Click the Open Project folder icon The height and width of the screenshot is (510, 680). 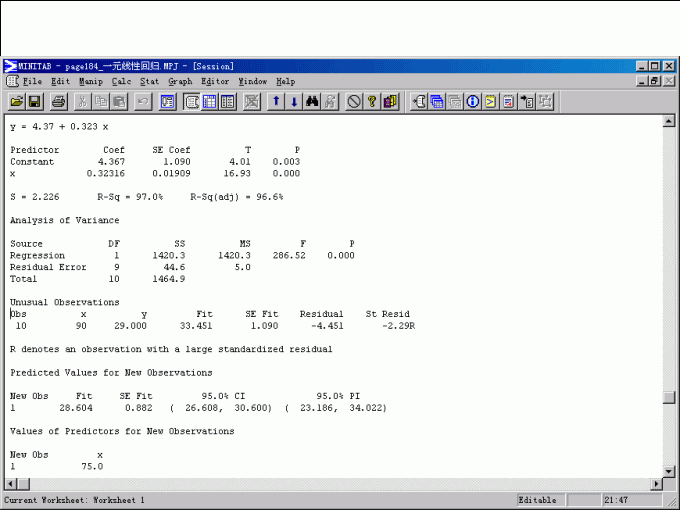[x=16, y=102]
